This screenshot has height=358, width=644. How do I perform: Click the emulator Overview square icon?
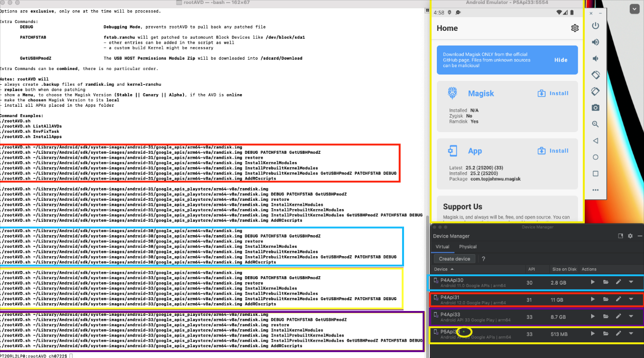pyautogui.click(x=596, y=173)
